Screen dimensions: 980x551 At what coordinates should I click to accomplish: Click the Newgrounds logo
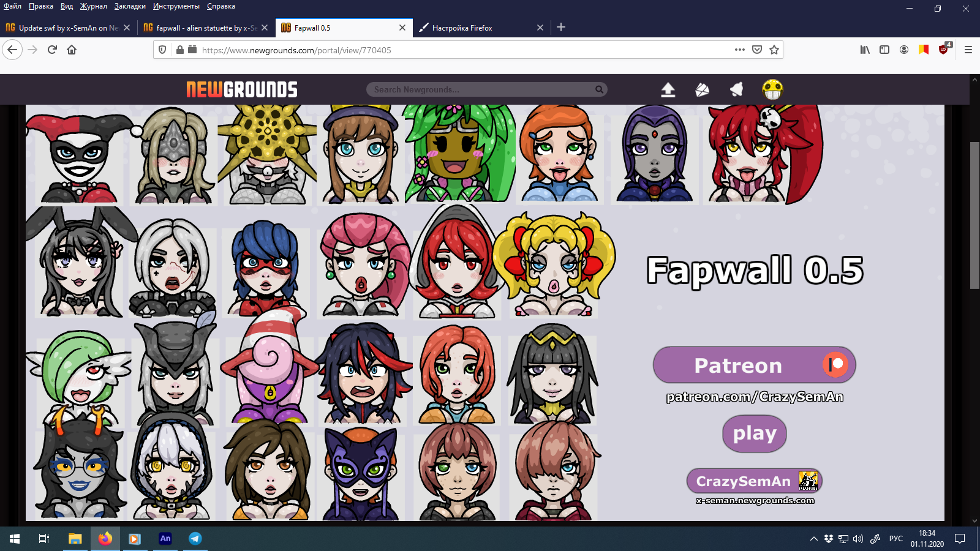pos(242,90)
